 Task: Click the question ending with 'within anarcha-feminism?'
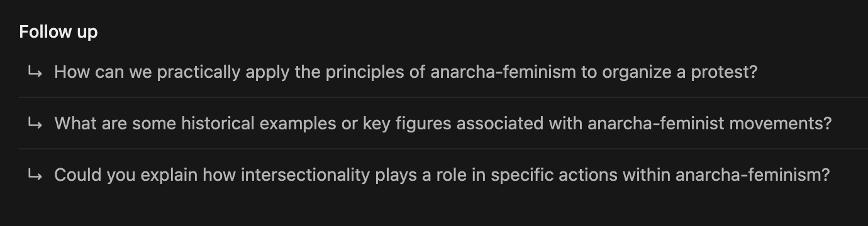[x=442, y=175]
